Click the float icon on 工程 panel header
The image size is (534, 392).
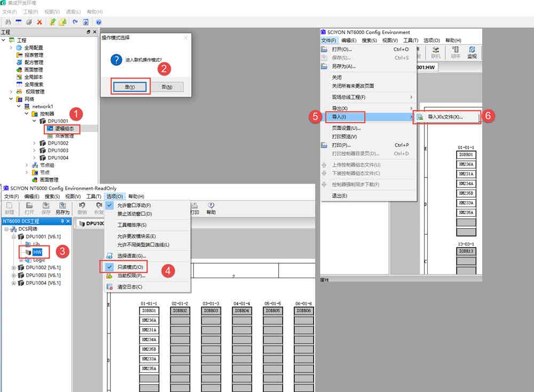[x=89, y=32]
